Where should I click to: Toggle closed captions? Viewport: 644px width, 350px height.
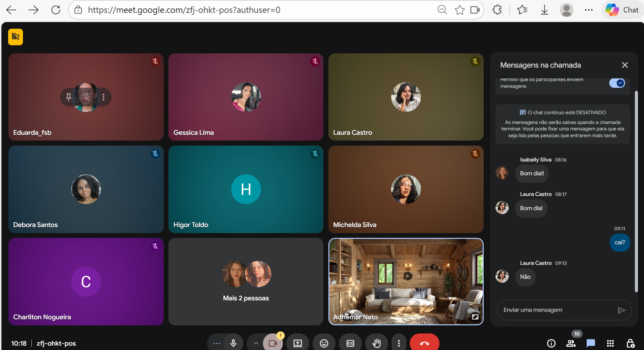pyautogui.click(x=350, y=343)
